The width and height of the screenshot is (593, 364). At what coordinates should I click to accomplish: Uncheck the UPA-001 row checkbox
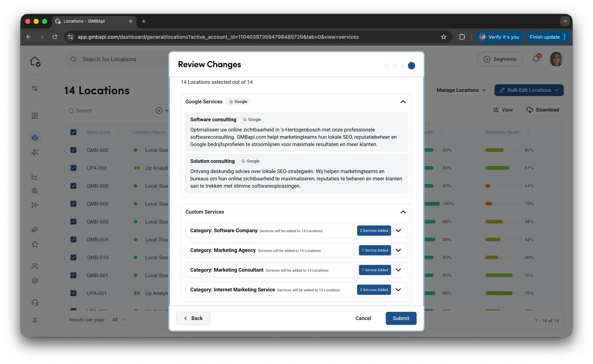point(73,293)
